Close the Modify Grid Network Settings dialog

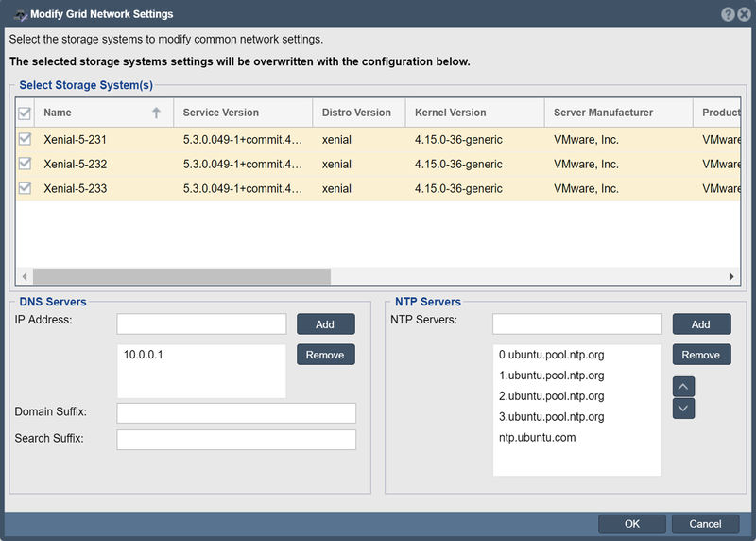point(744,14)
